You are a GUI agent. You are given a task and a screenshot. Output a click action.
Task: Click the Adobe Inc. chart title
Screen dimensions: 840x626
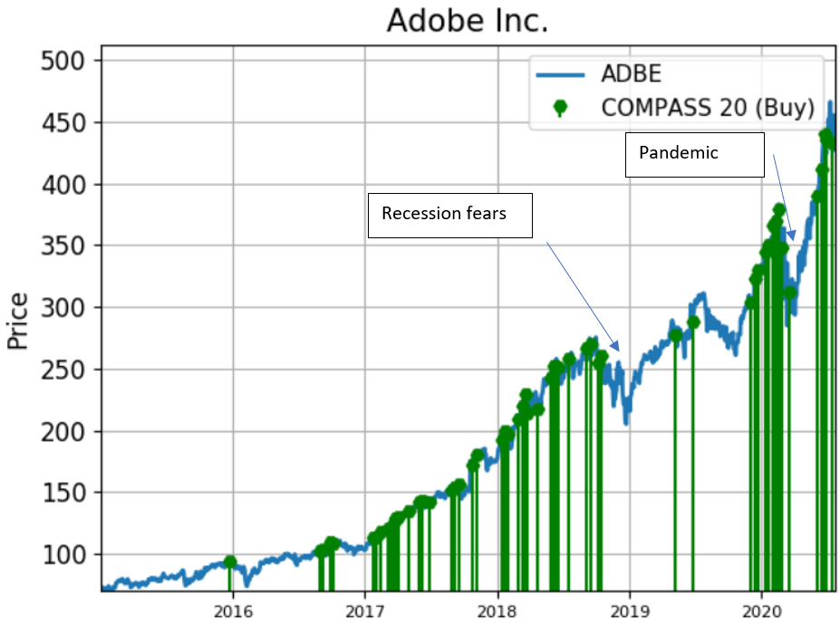(467, 20)
